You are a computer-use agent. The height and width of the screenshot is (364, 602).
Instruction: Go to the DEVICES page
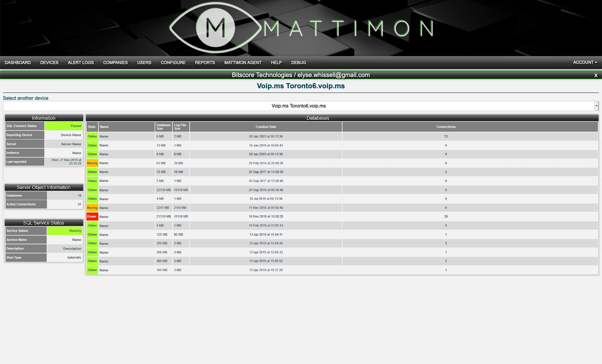pos(49,63)
